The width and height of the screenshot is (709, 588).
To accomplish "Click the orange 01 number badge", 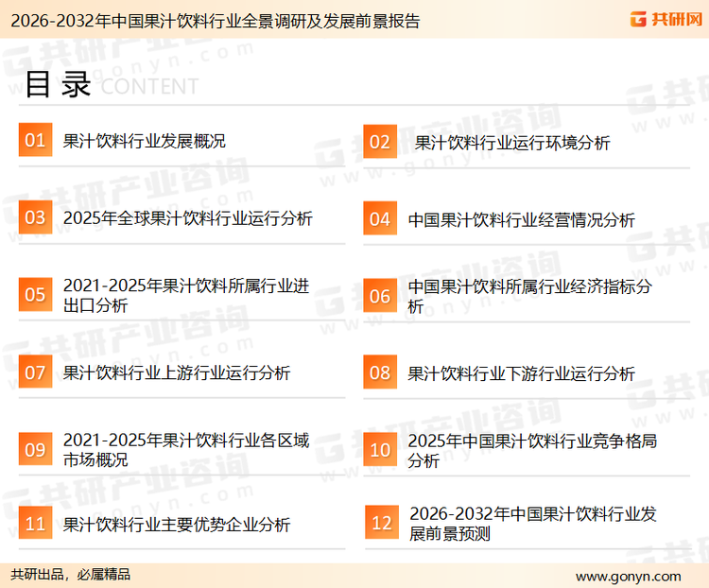I will point(35,141).
